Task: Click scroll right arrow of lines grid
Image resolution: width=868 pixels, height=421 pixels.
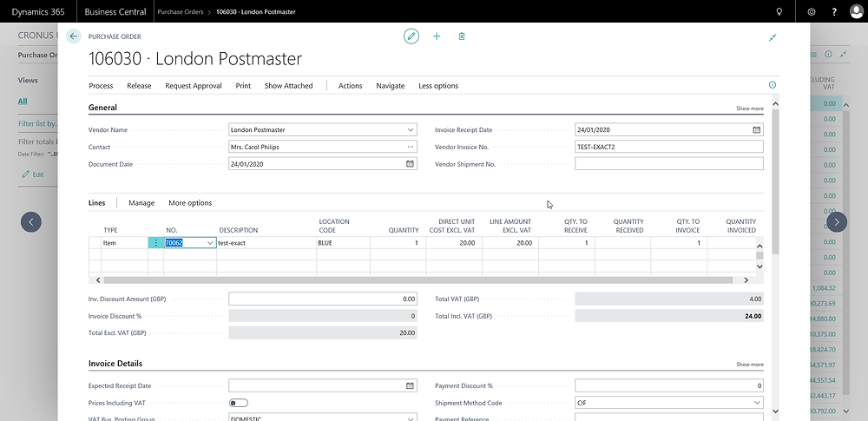Action: click(x=746, y=280)
